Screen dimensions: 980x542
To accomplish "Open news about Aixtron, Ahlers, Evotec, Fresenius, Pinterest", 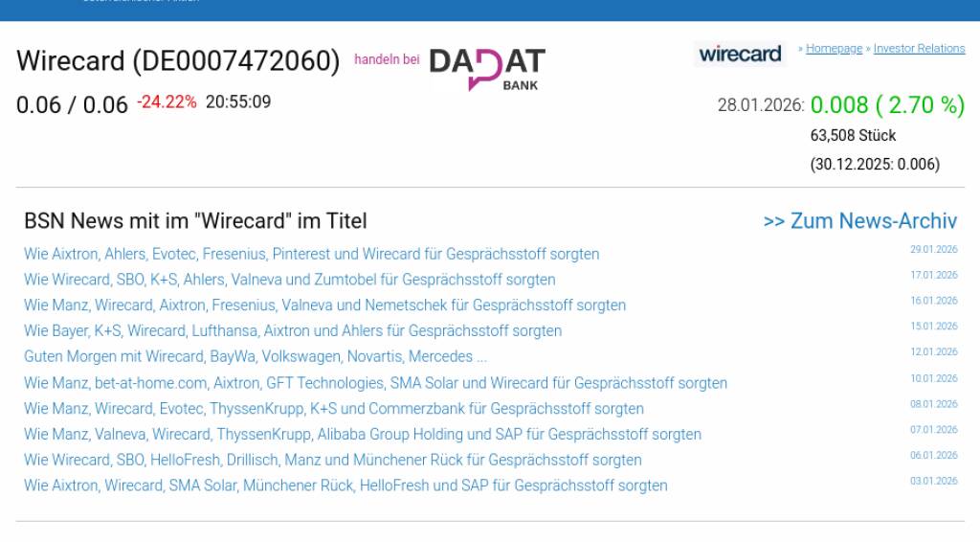I will (x=311, y=254).
